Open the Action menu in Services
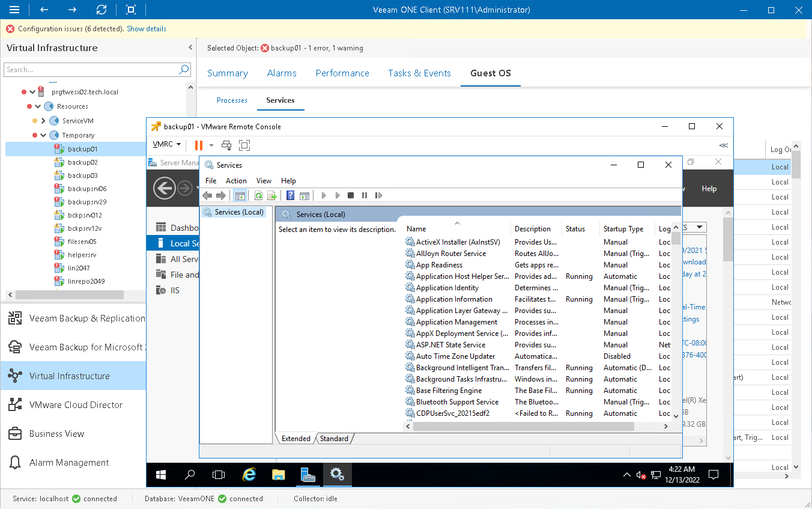 pyautogui.click(x=236, y=180)
